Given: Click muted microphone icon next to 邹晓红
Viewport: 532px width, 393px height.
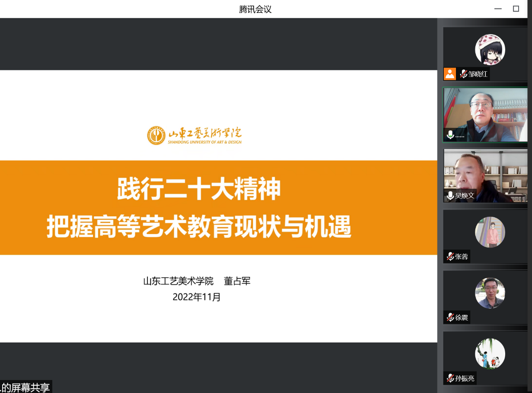Looking at the screenshot, I should pos(463,74).
